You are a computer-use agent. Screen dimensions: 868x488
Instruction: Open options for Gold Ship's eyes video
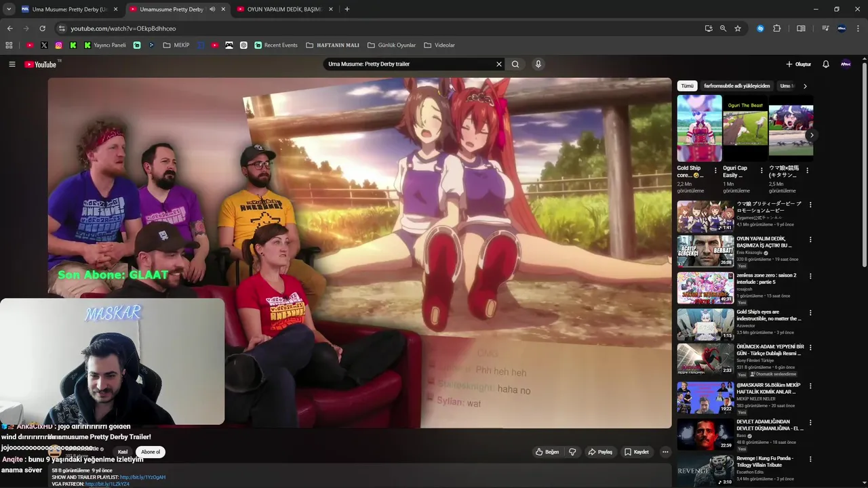810,313
